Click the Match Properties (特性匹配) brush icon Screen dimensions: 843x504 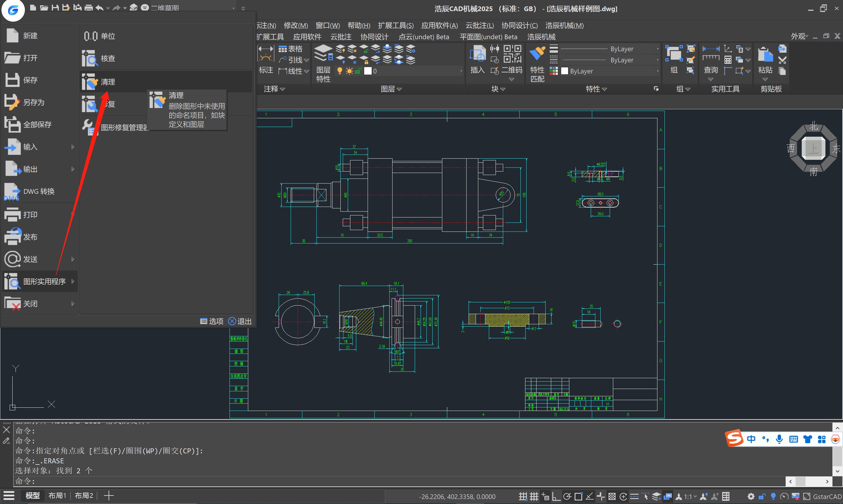[537, 54]
